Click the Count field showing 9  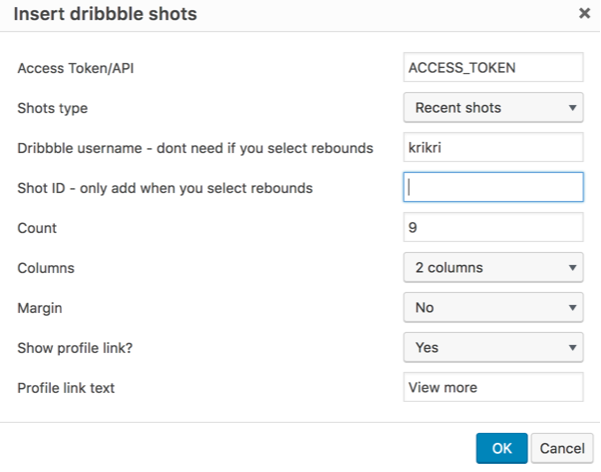click(493, 227)
